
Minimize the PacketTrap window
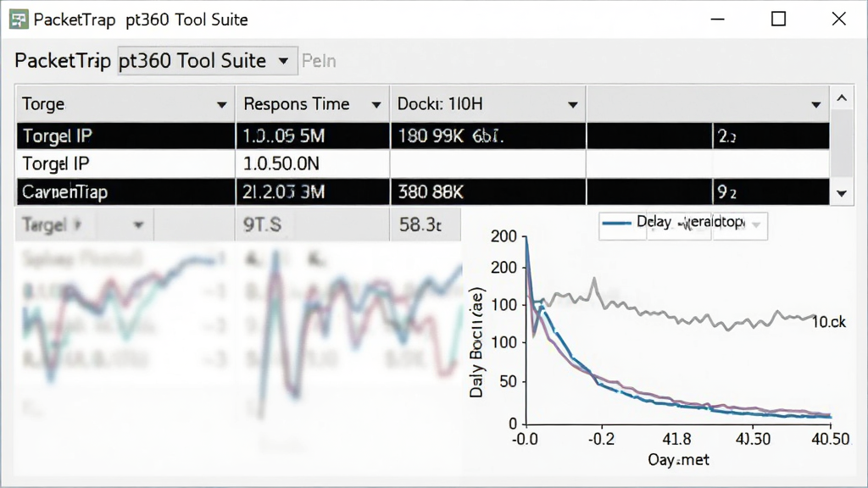pos(718,19)
